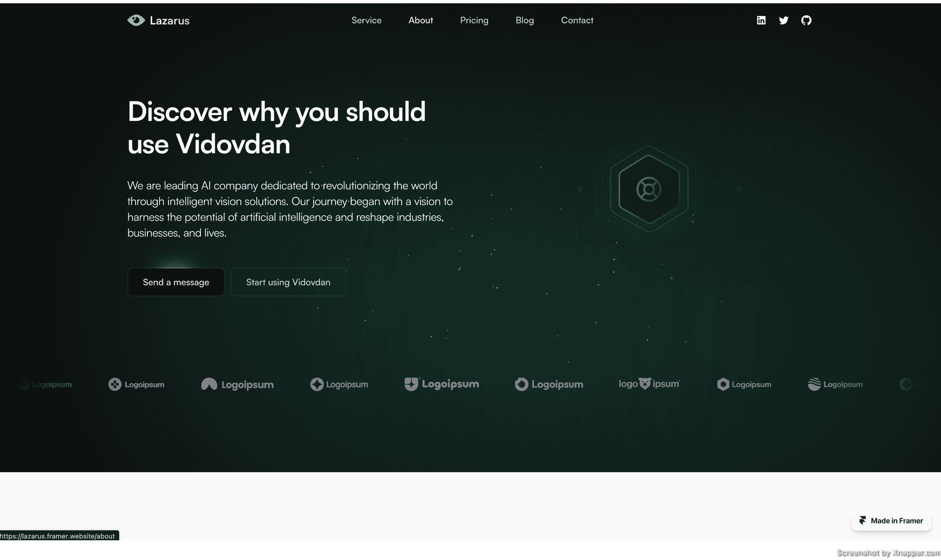This screenshot has height=560, width=941.
Task: Open the Service menu item
Action: [366, 20]
